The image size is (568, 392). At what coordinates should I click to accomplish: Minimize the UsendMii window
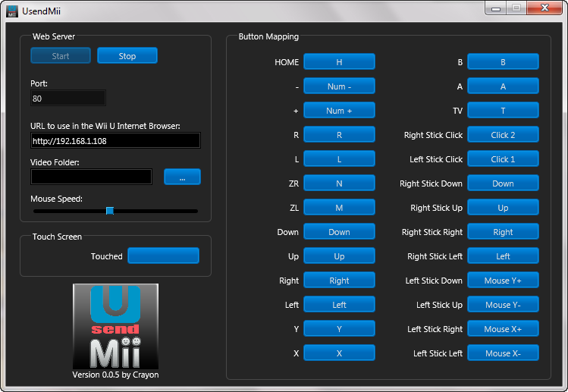point(496,8)
